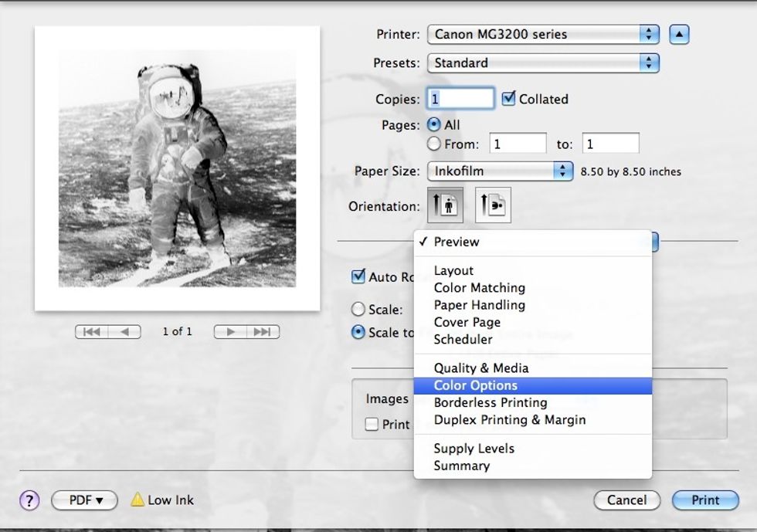Go to previous preview page arrow
757x532 pixels.
click(124, 332)
